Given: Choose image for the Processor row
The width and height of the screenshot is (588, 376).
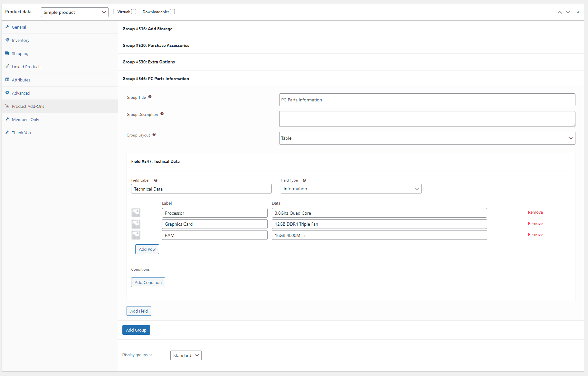Looking at the screenshot, I should click(x=136, y=213).
